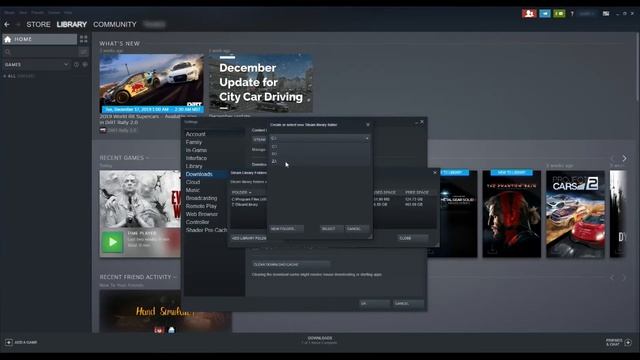The height and width of the screenshot is (360, 640).
Task: Select Controller in Settings sidebar
Action: [x=197, y=222]
